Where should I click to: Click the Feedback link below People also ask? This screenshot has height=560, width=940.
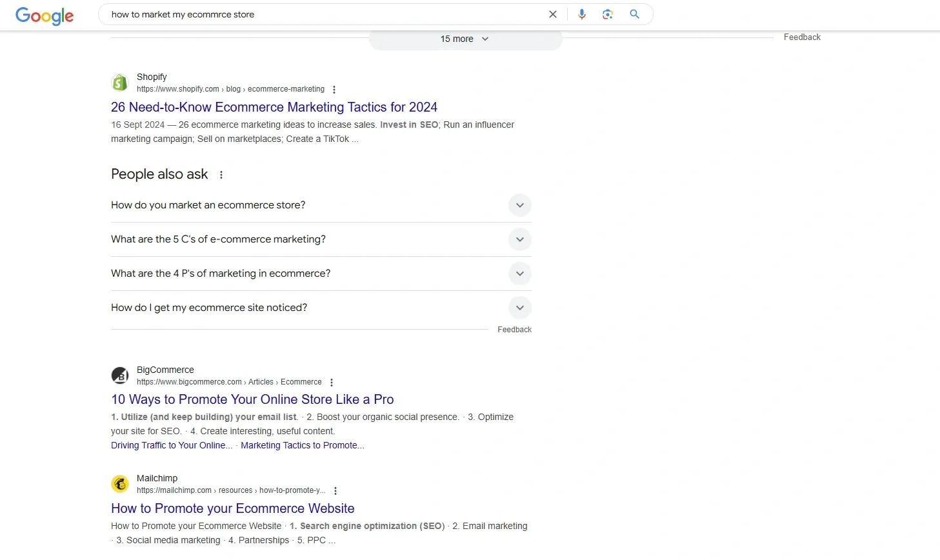(x=514, y=329)
